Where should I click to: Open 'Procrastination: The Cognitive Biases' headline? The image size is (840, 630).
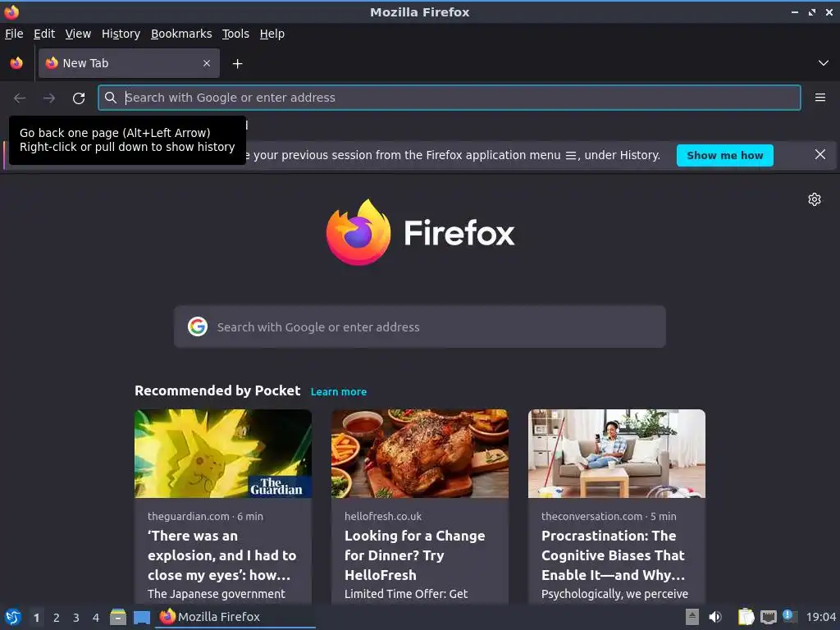pyautogui.click(x=614, y=555)
